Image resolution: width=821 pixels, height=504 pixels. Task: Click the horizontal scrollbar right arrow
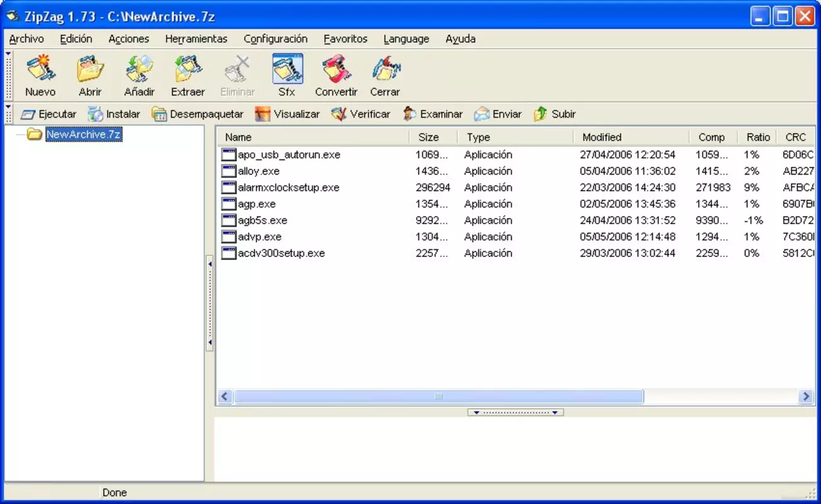coord(806,396)
